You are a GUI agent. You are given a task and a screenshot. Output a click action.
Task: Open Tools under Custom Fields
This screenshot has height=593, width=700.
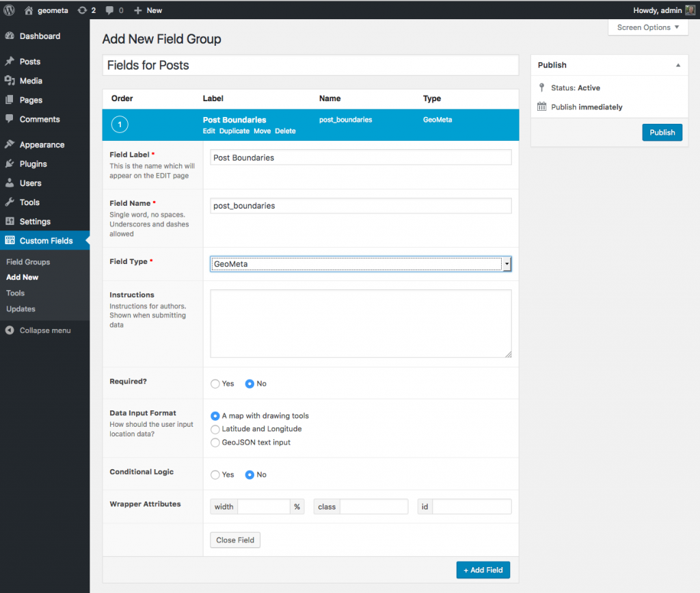pos(15,293)
